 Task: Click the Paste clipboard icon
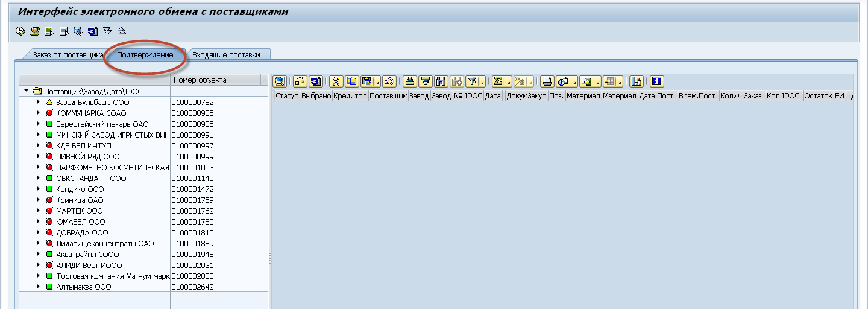pyautogui.click(x=366, y=81)
